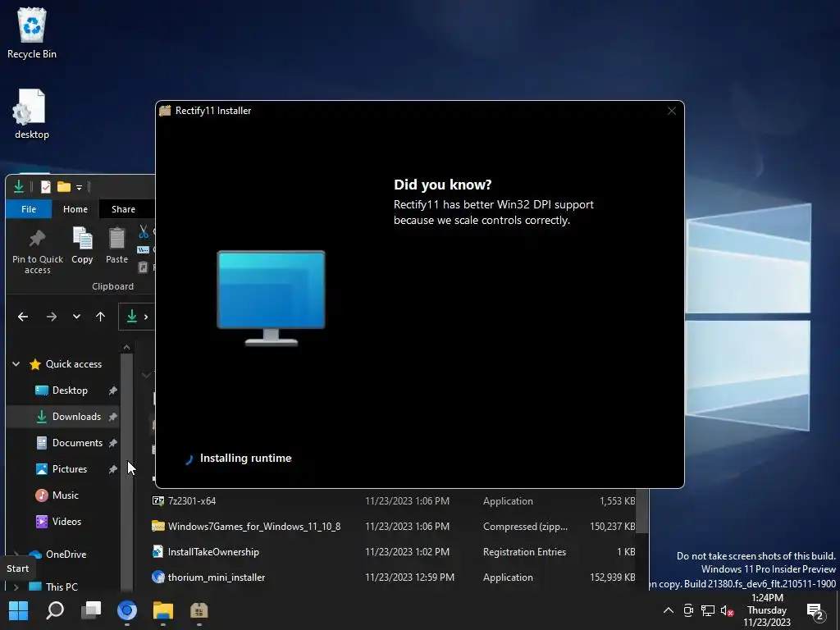
Task: Open the Windows Start button
Action: pos(19,610)
